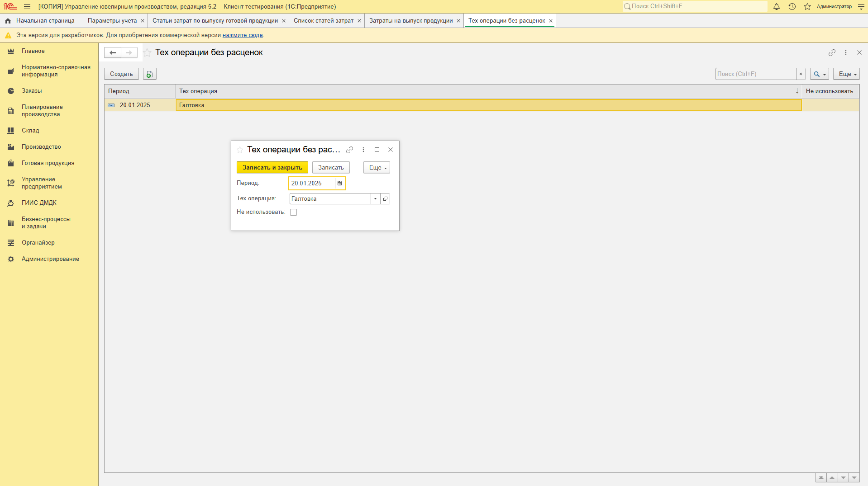Click Тех операция input field
The height and width of the screenshot is (486, 868).
coord(330,199)
